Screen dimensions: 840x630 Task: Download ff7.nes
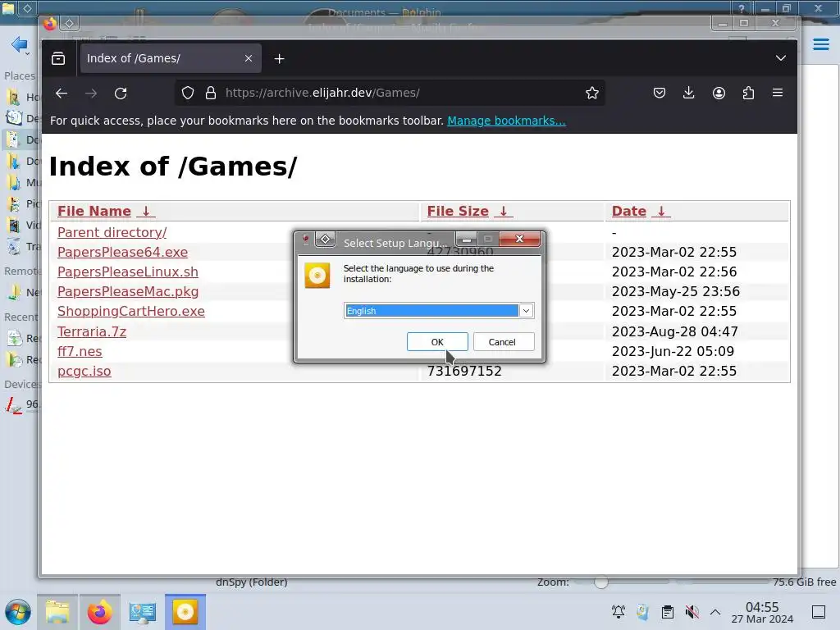[80, 351]
